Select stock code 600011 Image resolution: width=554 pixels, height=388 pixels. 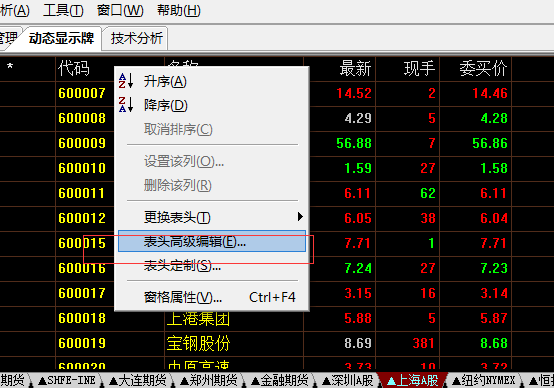[x=82, y=193]
